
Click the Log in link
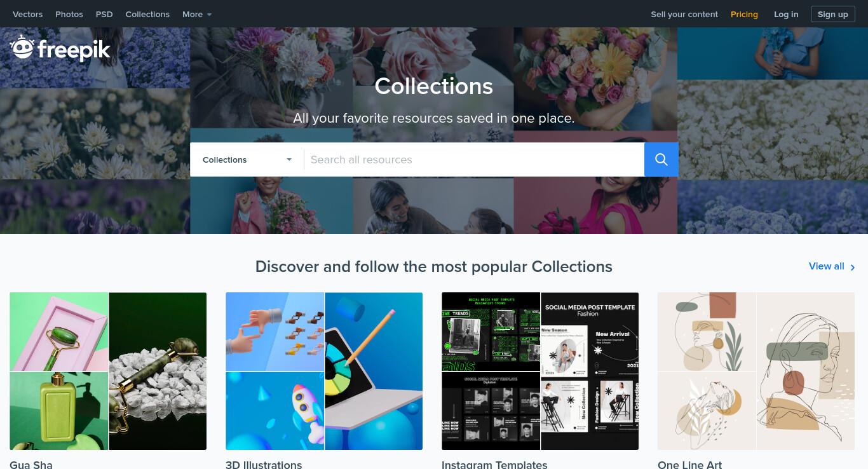pos(786,14)
